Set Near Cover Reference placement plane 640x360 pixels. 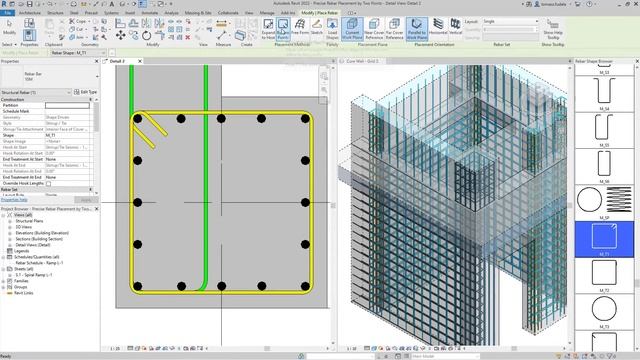pyautogui.click(x=374, y=29)
